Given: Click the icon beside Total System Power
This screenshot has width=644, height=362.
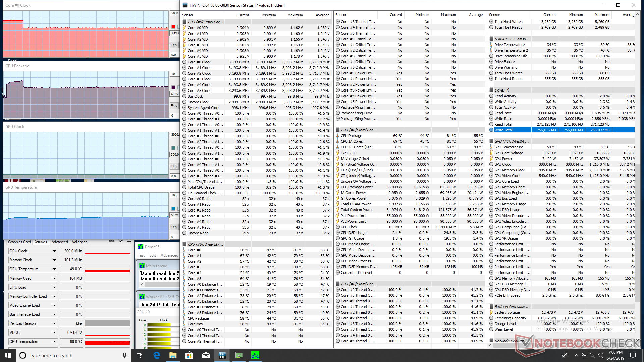Looking at the screenshot, I should coord(338,210).
